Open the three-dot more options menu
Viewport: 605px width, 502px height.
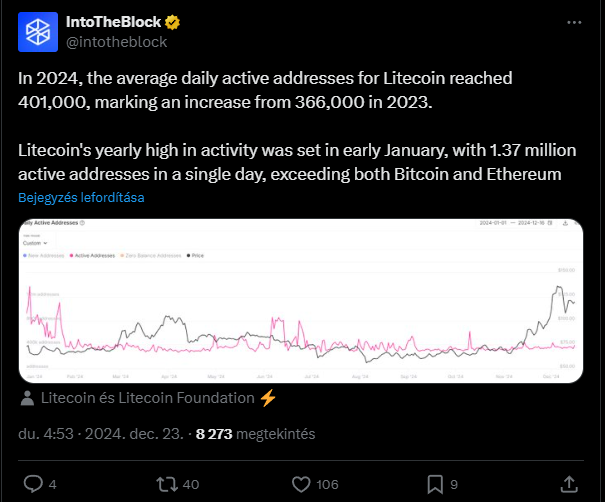[574, 22]
